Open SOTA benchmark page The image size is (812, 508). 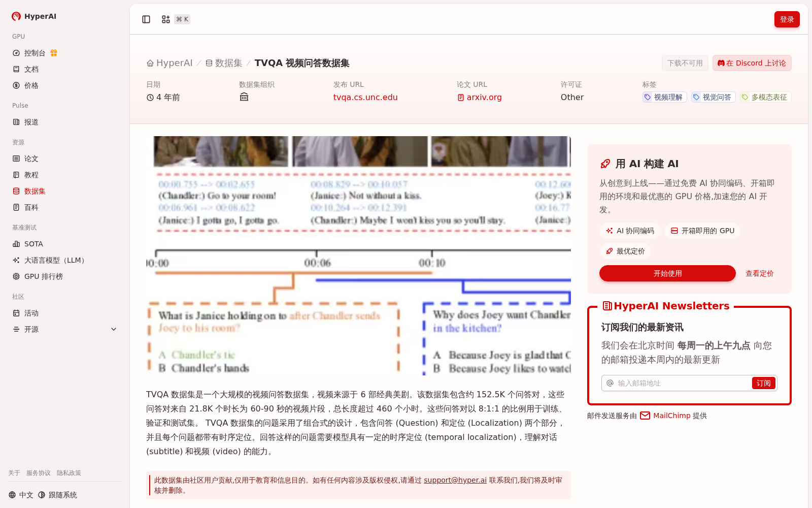pos(65,244)
